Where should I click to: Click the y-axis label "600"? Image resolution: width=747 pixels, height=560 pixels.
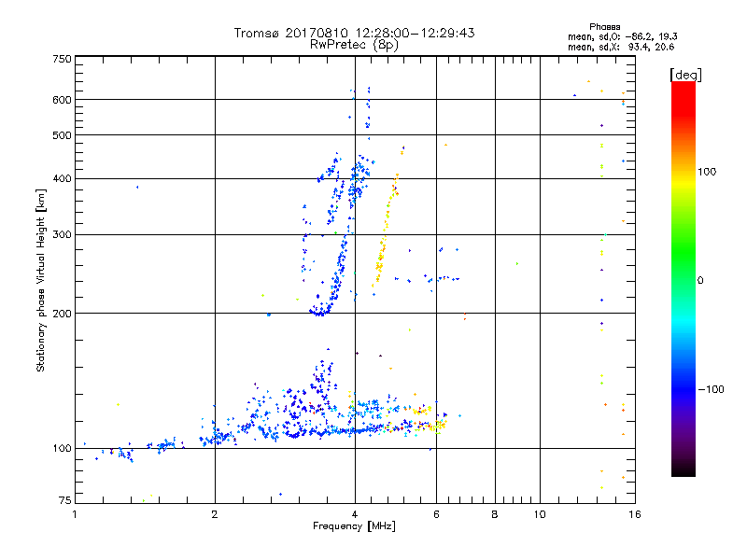click(x=62, y=100)
